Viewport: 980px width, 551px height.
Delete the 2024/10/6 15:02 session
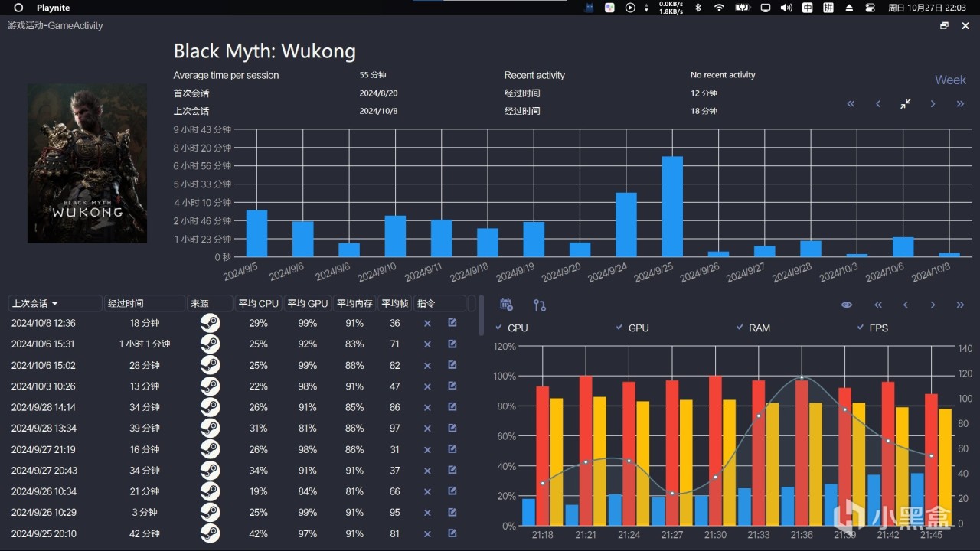[x=427, y=366]
